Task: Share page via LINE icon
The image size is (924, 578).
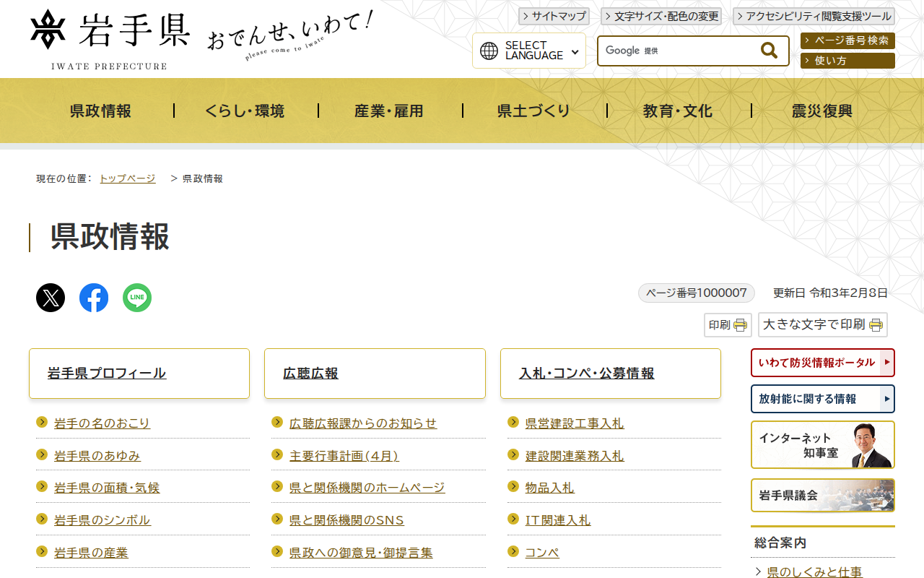Action: coord(137,298)
